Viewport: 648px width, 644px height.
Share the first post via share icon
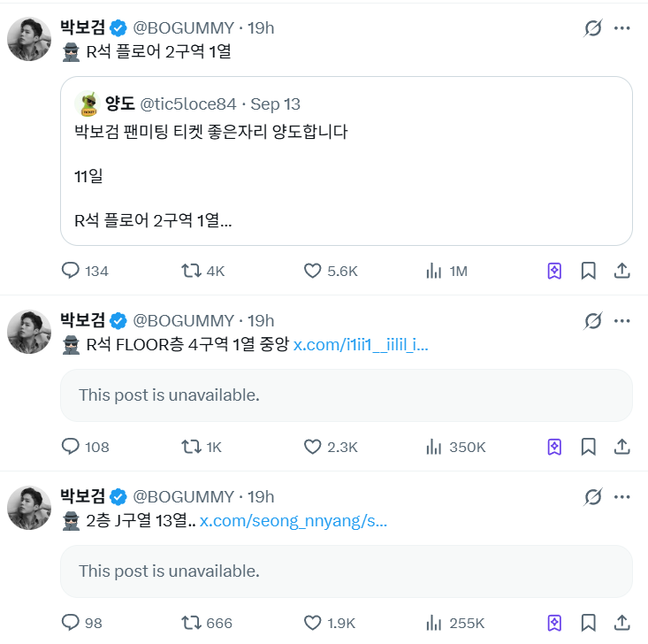621,271
